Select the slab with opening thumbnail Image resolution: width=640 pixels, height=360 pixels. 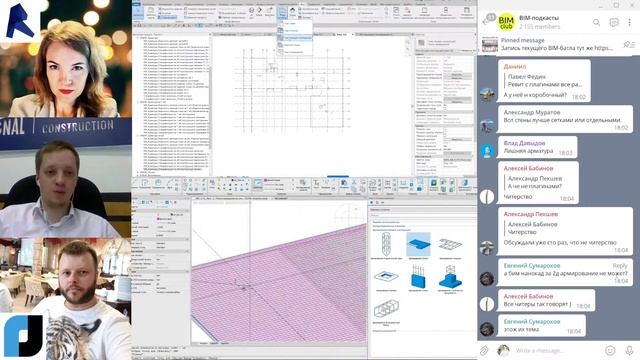tap(386, 277)
